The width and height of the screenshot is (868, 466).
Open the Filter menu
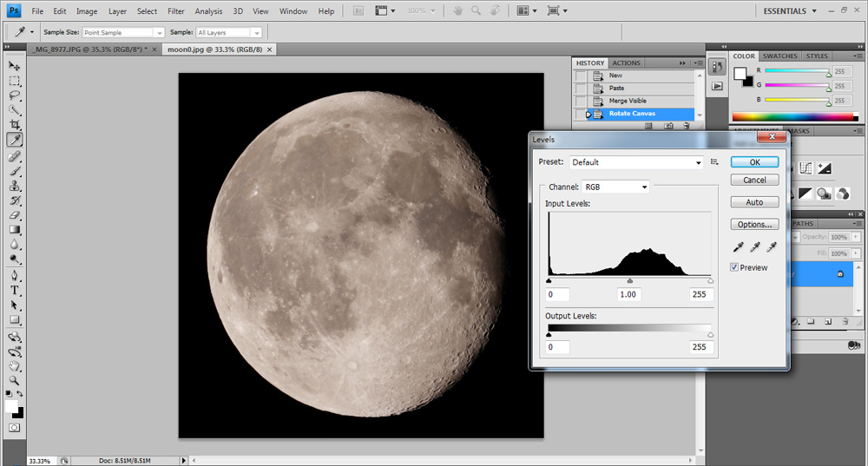(176, 11)
